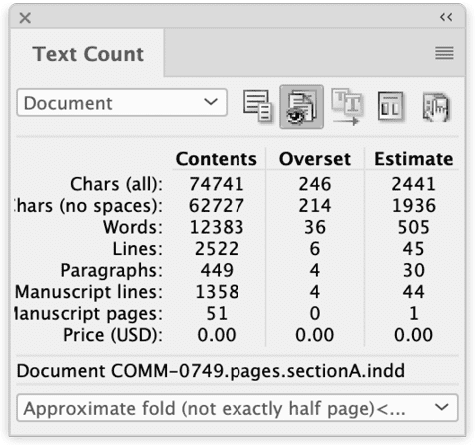Click the text lines list icon
The image size is (475, 448).
pyautogui.click(x=257, y=107)
